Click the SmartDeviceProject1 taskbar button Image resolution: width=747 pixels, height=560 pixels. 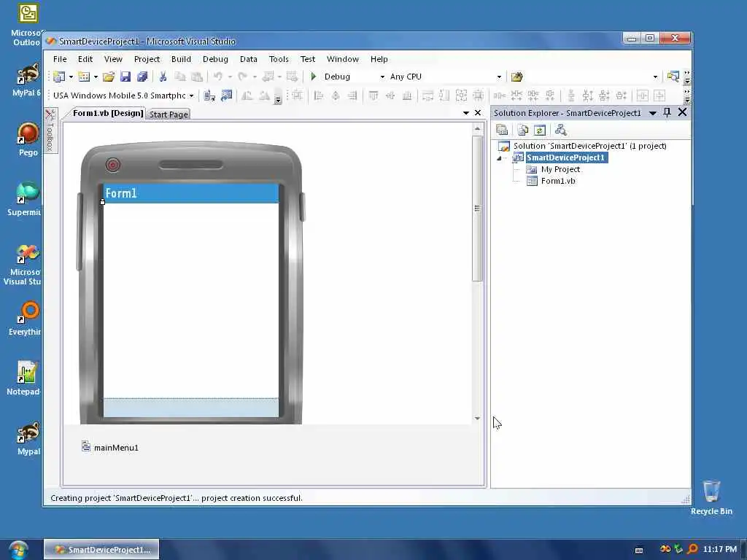(x=102, y=550)
